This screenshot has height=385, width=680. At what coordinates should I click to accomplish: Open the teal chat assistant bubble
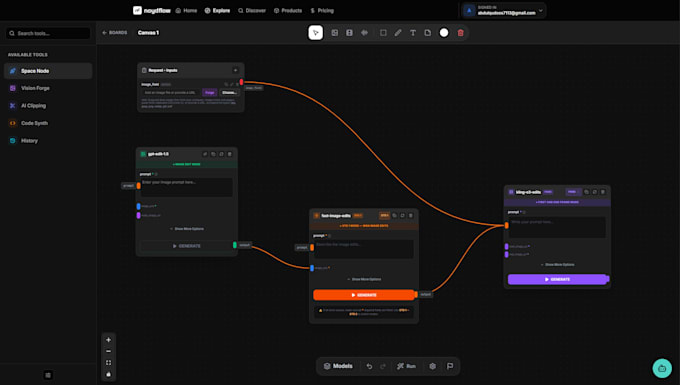click(662, 368)
